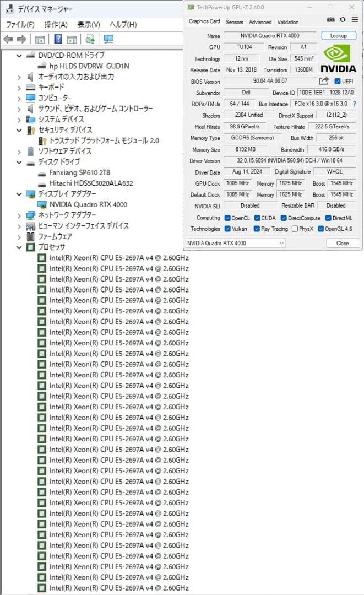Click the Close button in GPU-Z
The width and height of the screenshot is (364, 595).
point(343,244)
